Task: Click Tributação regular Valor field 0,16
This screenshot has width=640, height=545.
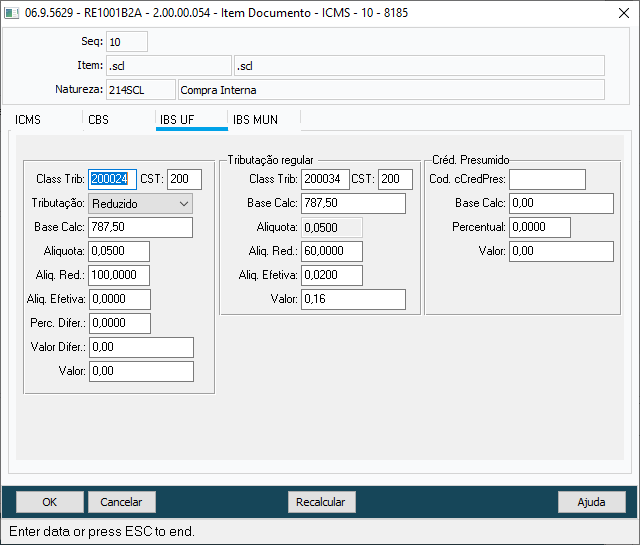Action: [x=353, y=299]
